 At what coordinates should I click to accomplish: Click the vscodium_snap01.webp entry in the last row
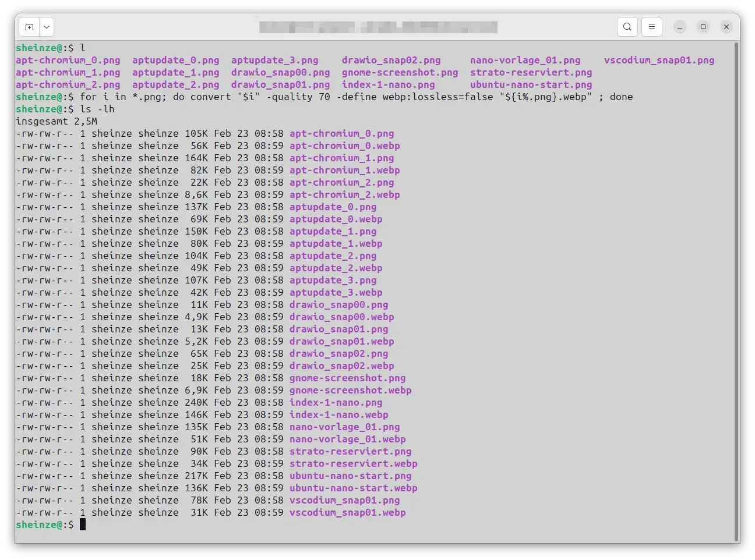(347, 512)
